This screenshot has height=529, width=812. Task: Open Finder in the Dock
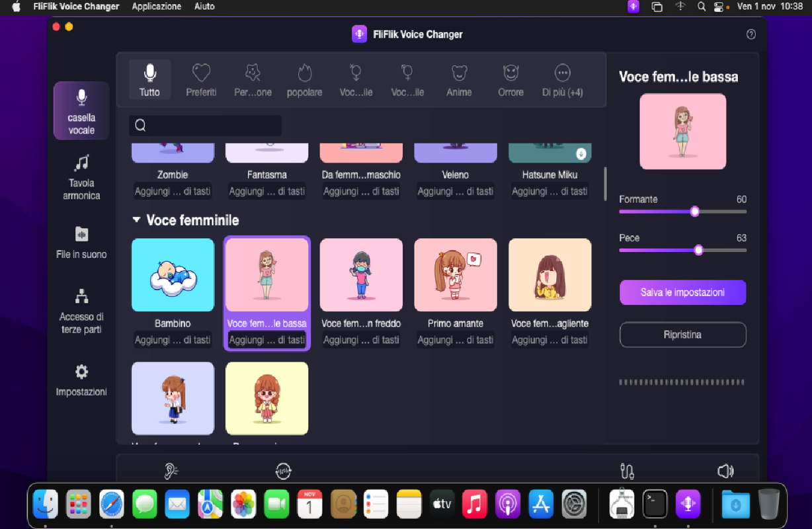tap(46, 505)
